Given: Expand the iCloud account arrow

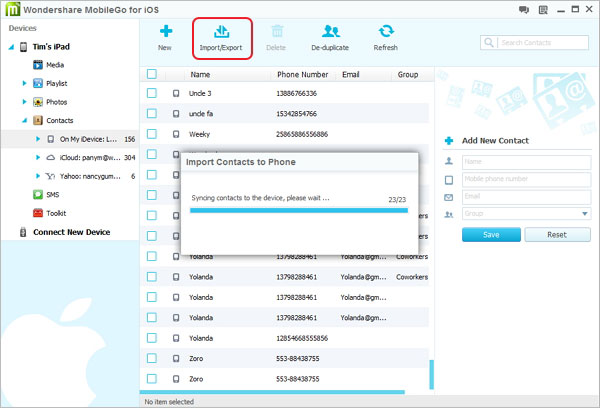Looking at the screenshot, I should (x=38, y=157).
